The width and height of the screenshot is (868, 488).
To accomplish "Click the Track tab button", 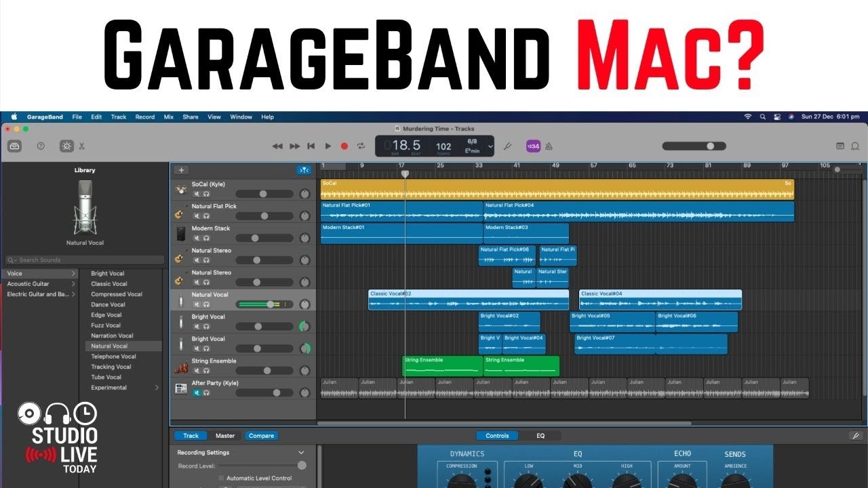I will [x=191, y=436].
